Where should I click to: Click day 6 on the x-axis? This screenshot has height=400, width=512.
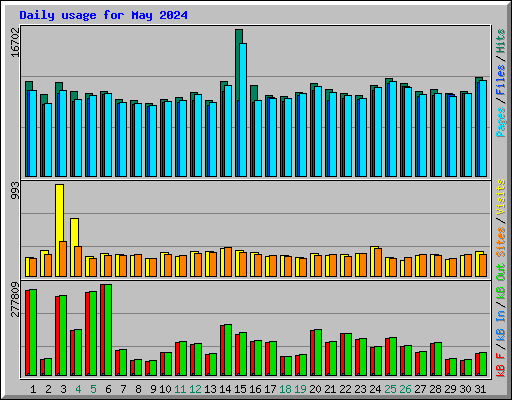pyautogui.click(x=108, y=389)
